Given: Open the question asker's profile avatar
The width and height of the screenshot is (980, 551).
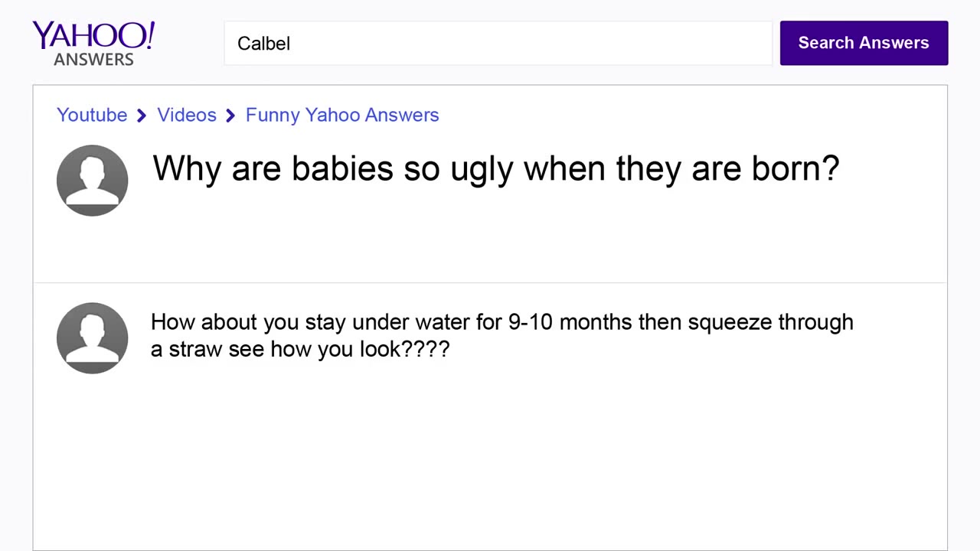Looking at the screenshot, I should pyautogui.click(x=92, y=181).
